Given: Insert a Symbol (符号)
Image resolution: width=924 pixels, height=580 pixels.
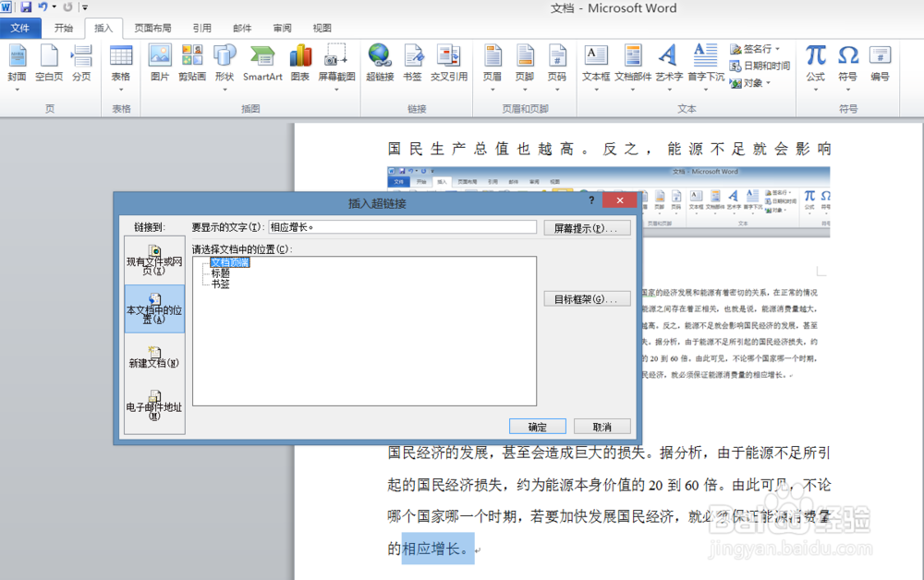Looking at the screenshot, I should coord(848,65).
